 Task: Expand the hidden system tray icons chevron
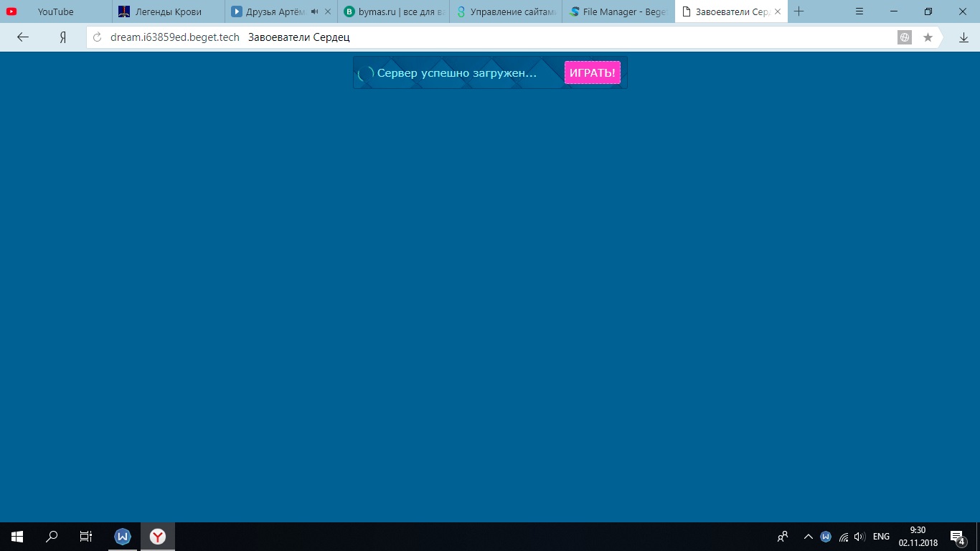click(x=808, y=536)
